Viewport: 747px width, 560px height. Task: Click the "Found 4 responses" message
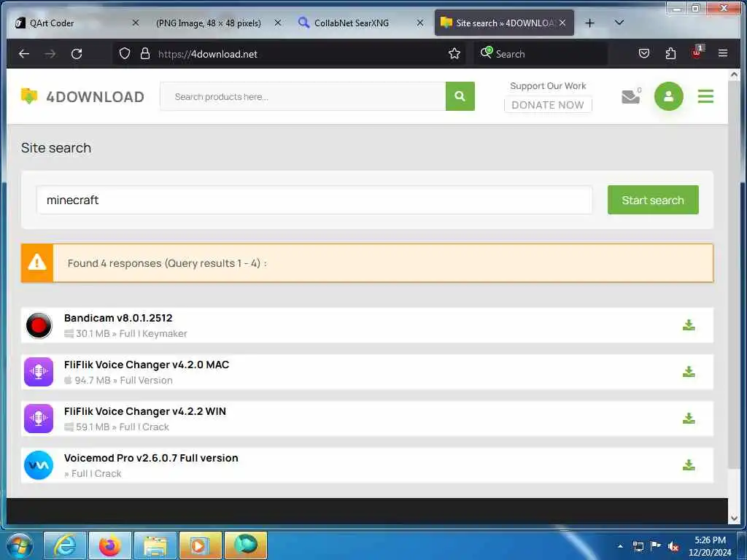pyautogui.click(x=167, y=263)
